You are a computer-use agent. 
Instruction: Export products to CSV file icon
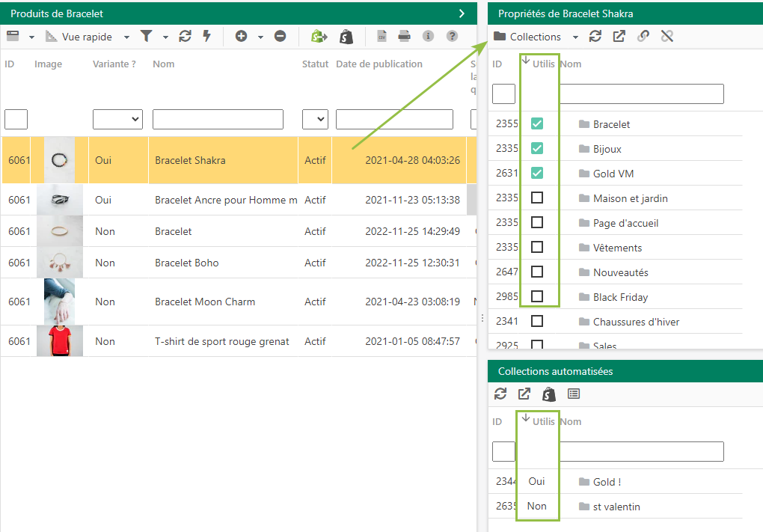coord(382,36)
